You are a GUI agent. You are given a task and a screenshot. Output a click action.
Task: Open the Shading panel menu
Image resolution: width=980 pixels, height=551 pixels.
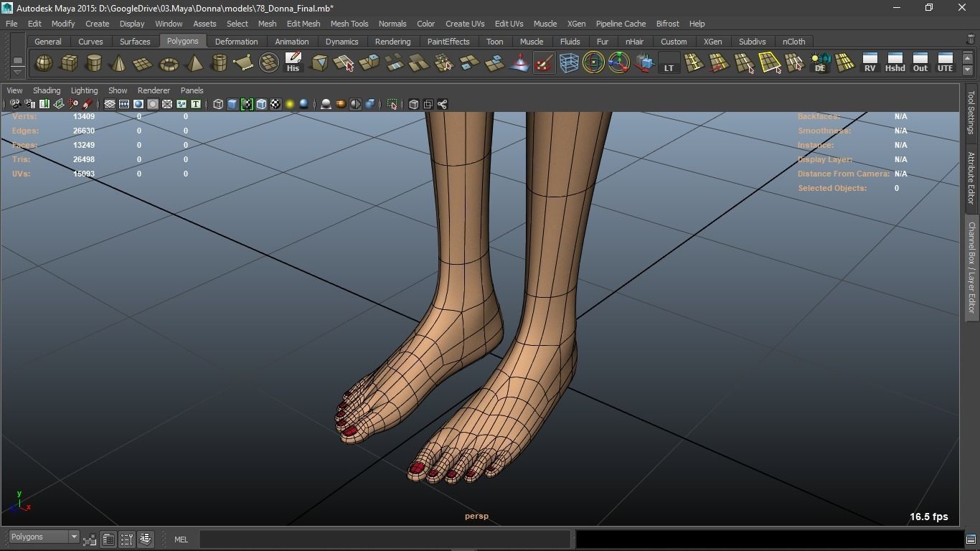coord(47,90)
